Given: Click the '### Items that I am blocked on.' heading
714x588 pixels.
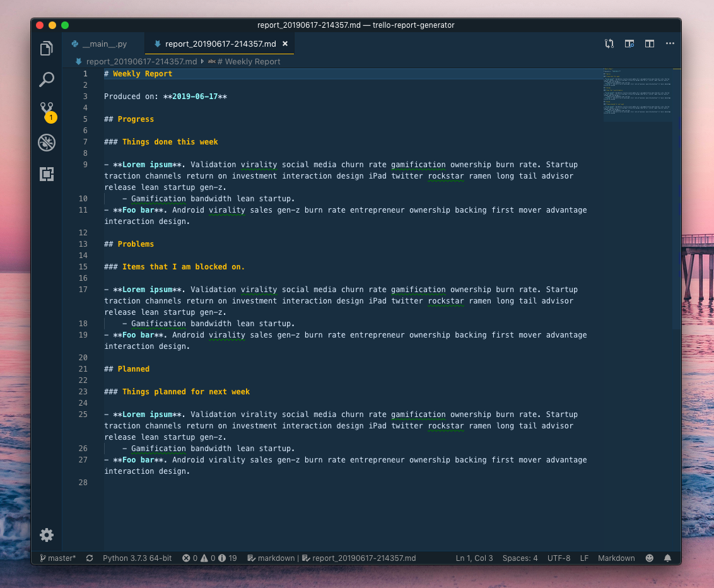Looking at the screenshot, I should tap(175, 267).
